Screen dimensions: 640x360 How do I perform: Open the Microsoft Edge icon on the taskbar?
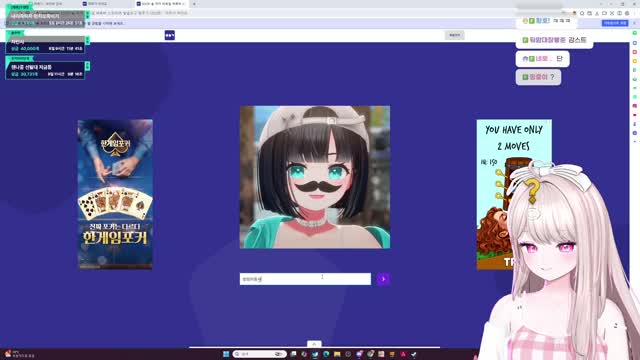click(x=326, y=354)
